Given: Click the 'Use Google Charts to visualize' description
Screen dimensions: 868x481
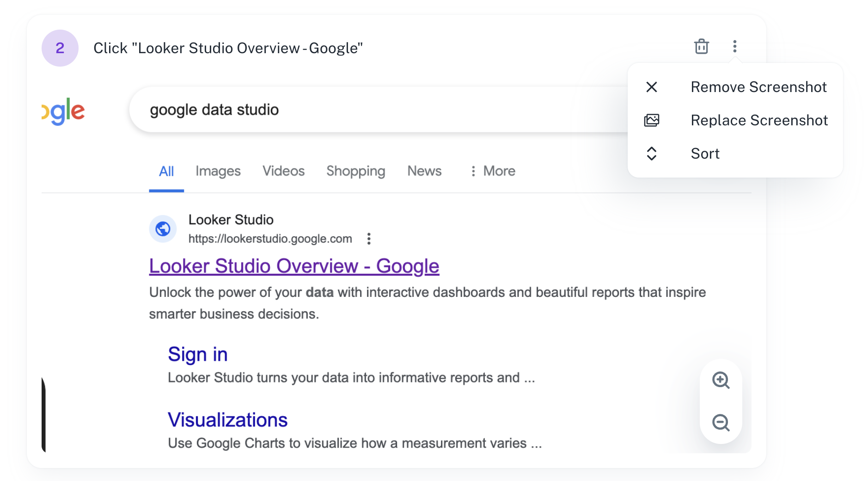Looking at the screenshot, I should 355,443.
